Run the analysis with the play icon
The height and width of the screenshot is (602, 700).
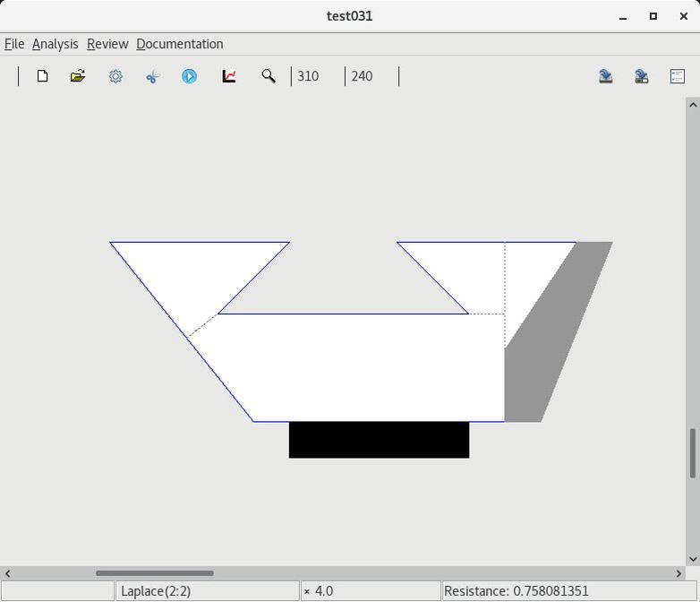tap(189, 76)
